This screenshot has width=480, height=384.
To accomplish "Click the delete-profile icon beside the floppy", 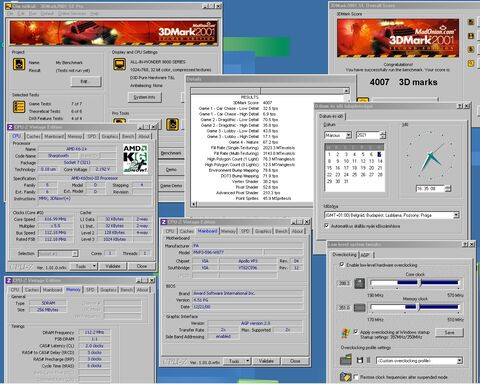I will coord(368,360).
